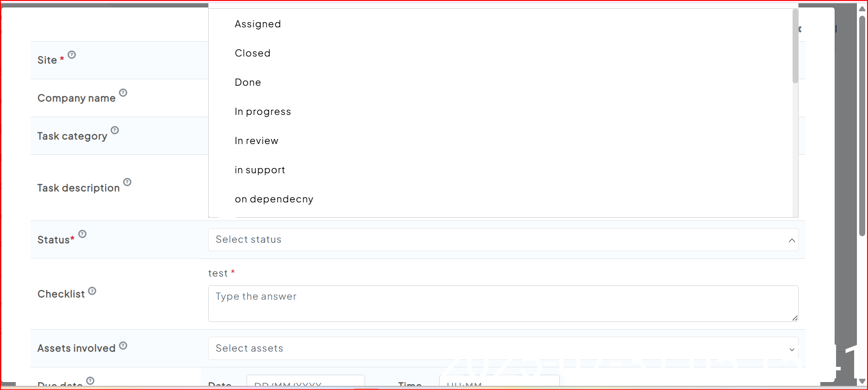Screen dimensions: 868x390
Task: Click the Due date help icon
Action: point(90,381)
